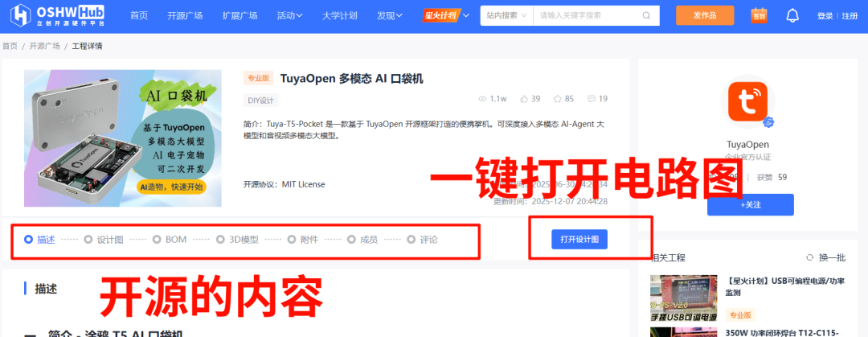868x337 pixels.
Task: Select the 成员 step radio
Action: coord(351,240)
